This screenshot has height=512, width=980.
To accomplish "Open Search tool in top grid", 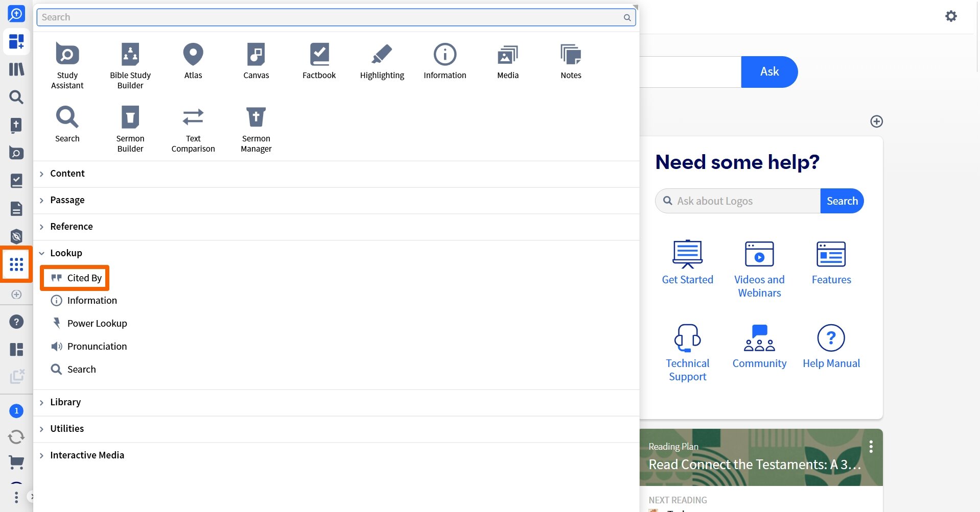I will 67,124.
